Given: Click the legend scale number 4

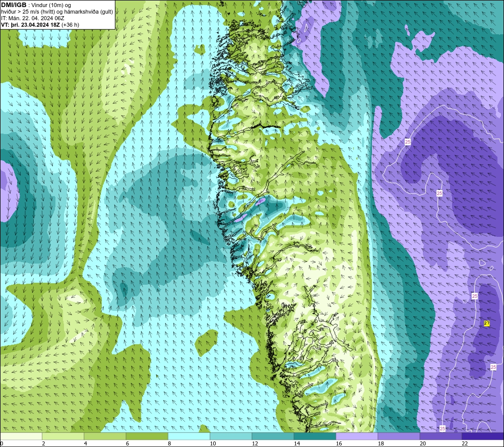Looking at the screenshot, I should click(86, 443).
